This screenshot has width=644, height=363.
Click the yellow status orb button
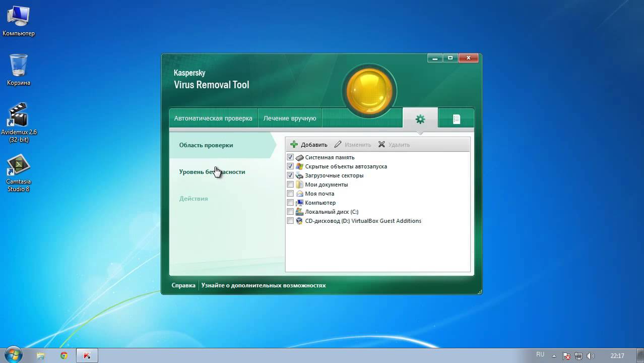click(369, 91)
